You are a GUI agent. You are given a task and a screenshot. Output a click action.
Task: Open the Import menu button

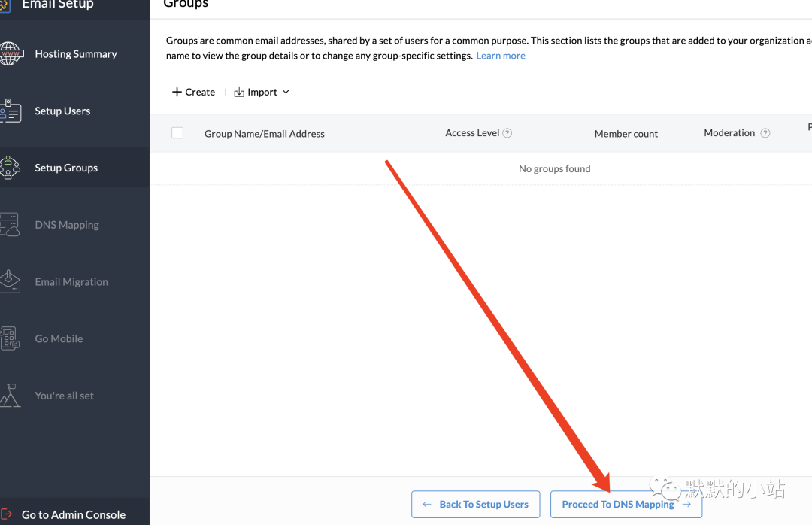(262, 92)
